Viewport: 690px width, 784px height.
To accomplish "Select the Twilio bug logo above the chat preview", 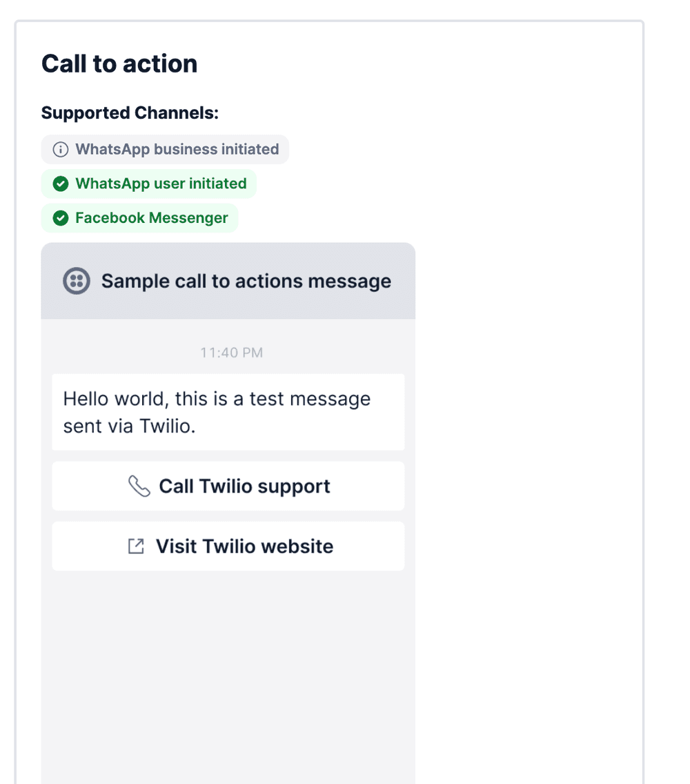I will (76, 281).
